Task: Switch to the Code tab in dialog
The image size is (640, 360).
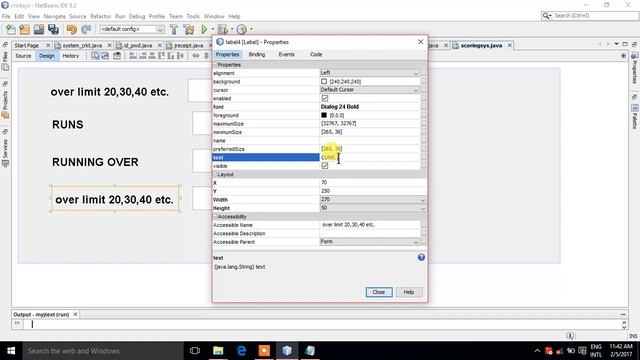Action: point(316,54)
